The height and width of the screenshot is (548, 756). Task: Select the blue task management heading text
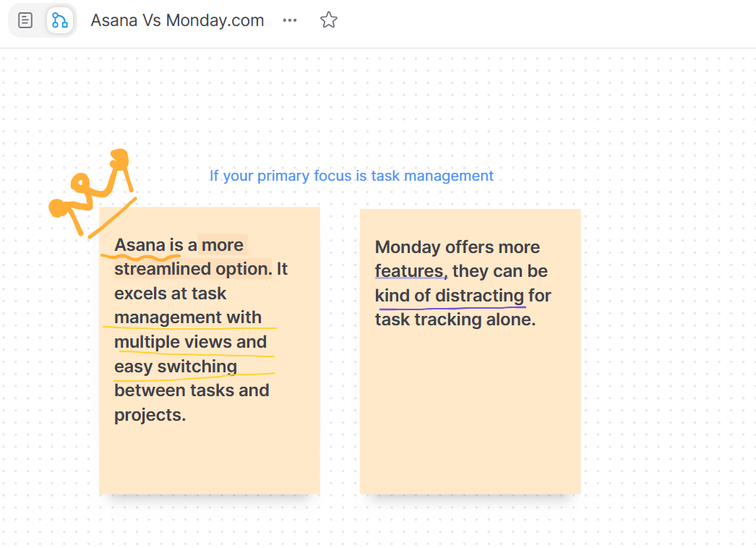pos(351,176)
